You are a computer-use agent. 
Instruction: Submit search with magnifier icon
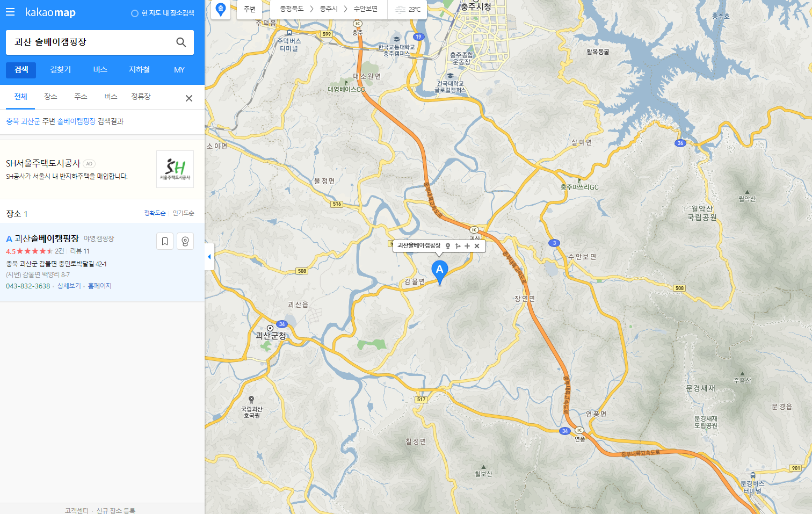181,42
